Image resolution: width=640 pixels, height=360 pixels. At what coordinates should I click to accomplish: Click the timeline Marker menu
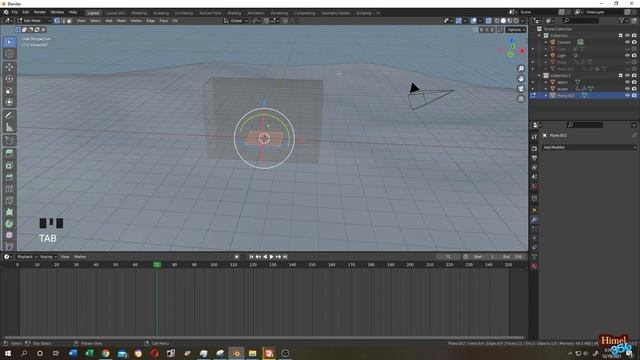tap(80, 257)
